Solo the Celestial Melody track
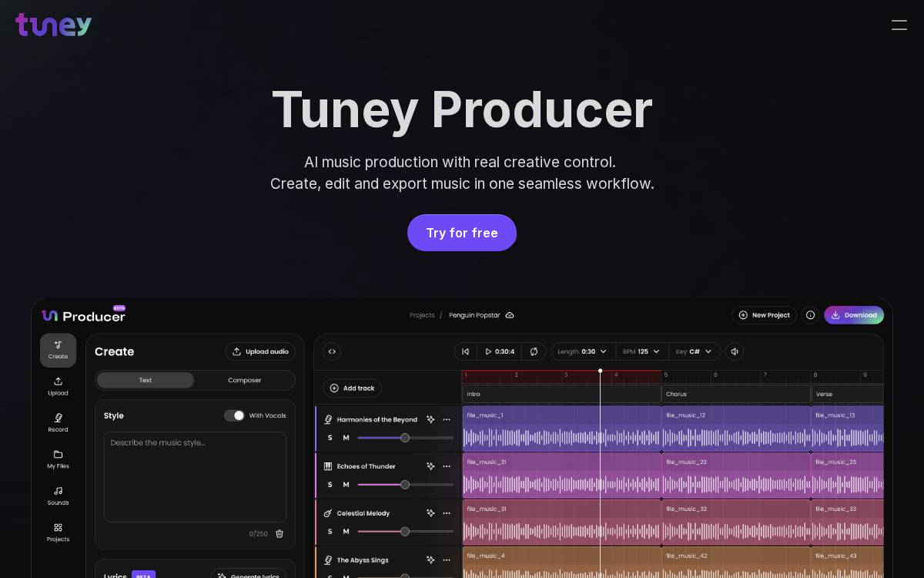 coord(330,532)
